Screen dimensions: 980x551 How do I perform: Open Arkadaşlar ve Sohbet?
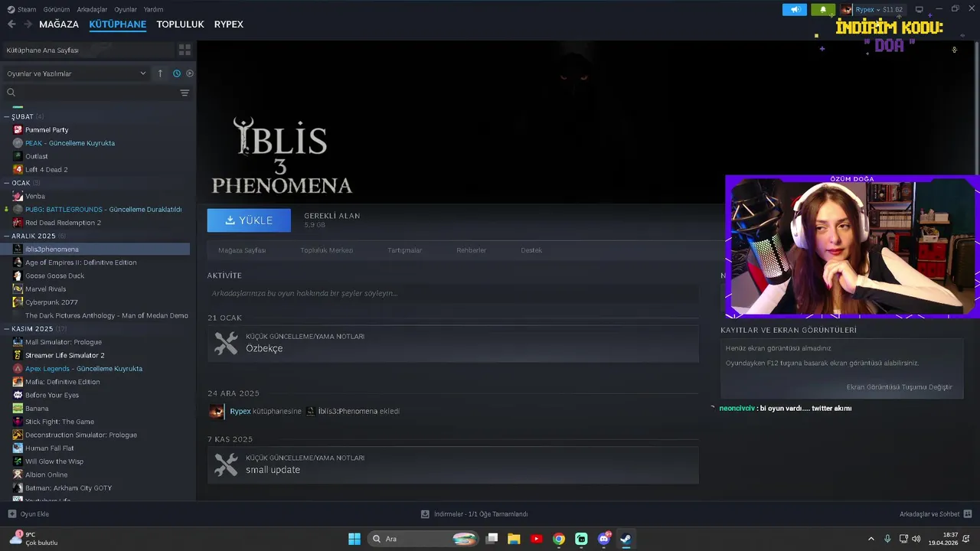click(936, 514)
